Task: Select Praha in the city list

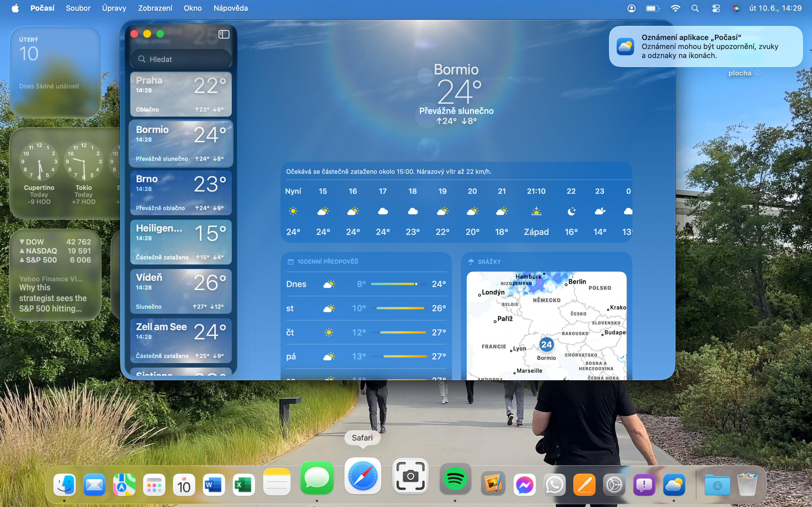Action: (x=181, y=94)
